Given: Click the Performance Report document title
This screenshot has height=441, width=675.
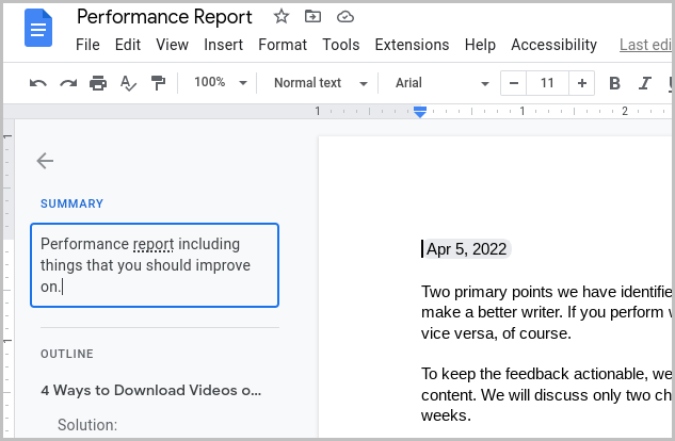Looking at the screenshot, I should tap(164, 17).
